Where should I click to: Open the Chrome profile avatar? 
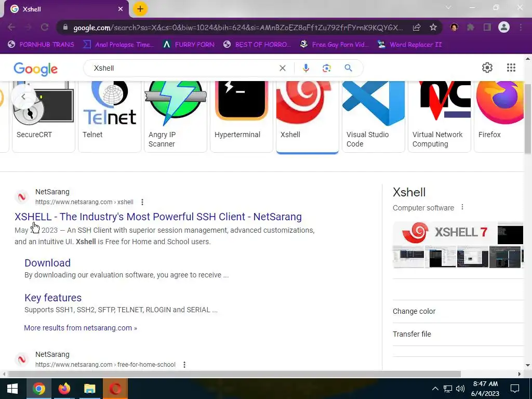504,28
